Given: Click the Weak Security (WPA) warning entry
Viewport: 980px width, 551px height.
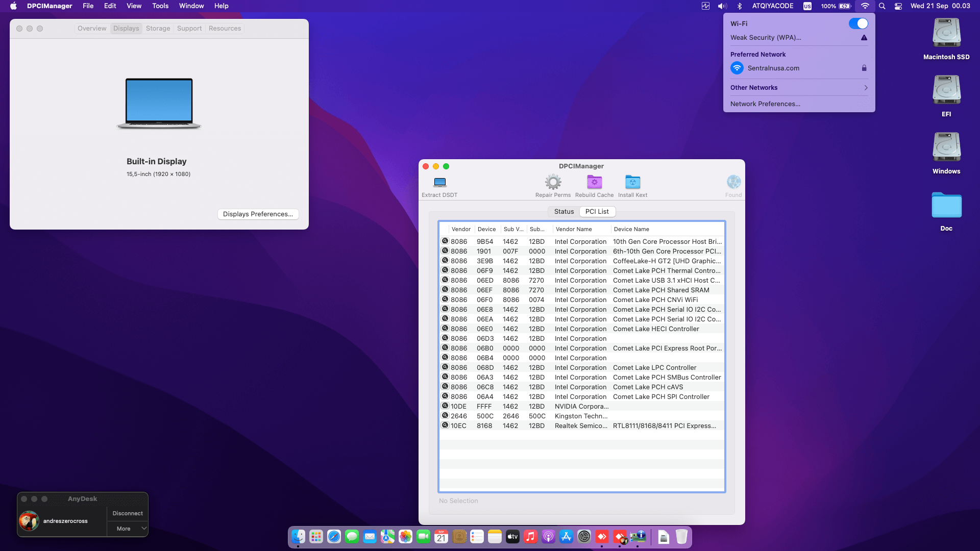Looking at the screenshot, I should (x=799, y=38).
